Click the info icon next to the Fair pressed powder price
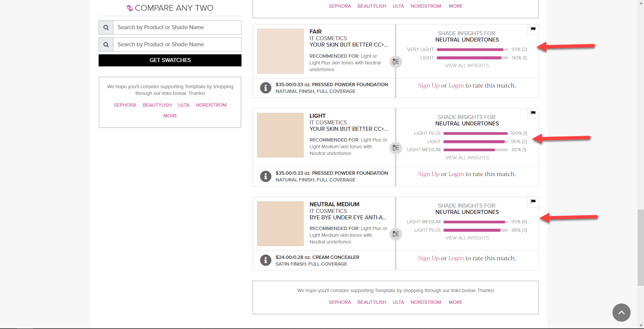The height and width of the screenshot is (329, 644). pyautogui.click(x=265, y=88)
